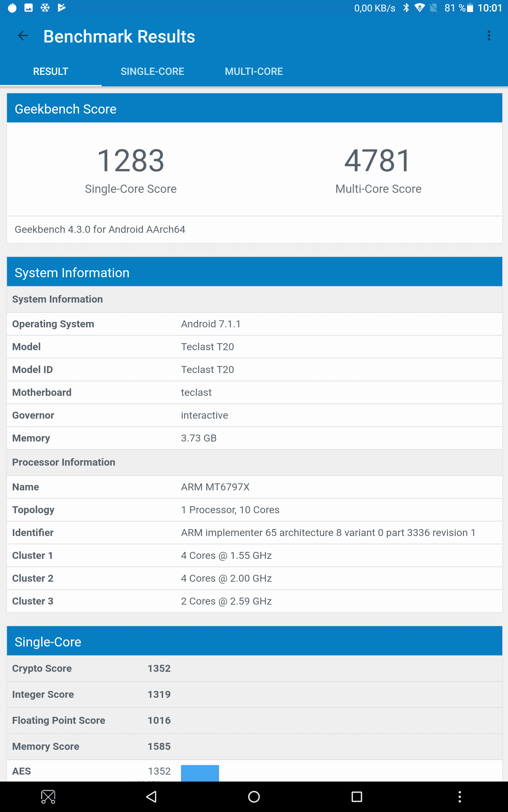Tap the Wi-Fi status icon
Screen dimensions: 508x812
click(419, 8)
